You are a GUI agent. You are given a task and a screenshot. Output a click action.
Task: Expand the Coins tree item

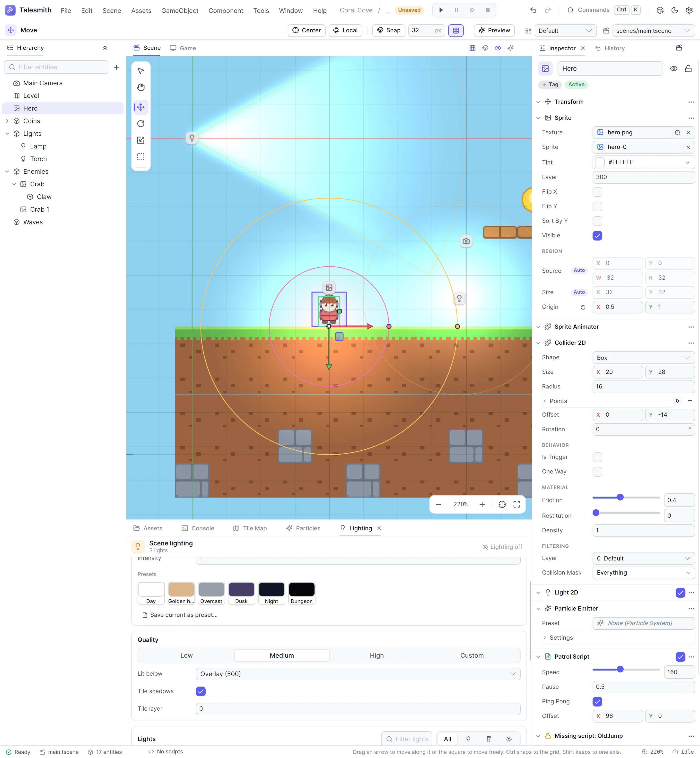(7, 121)
